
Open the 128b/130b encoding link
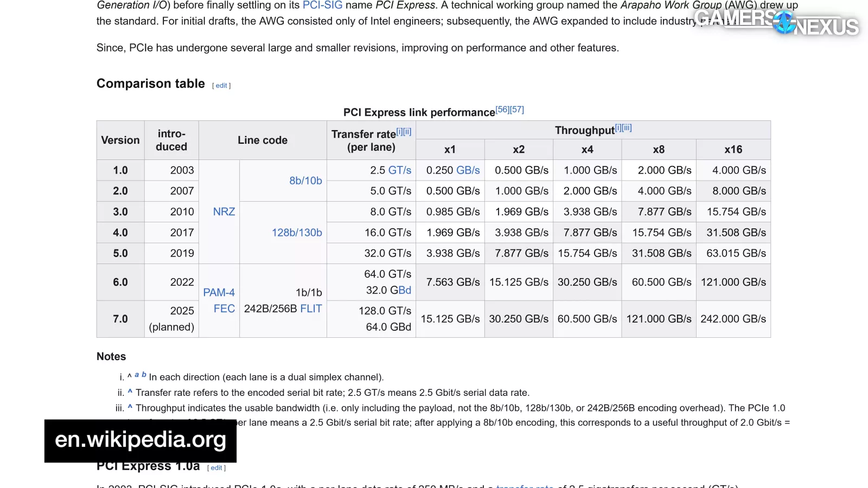point(297,233)
